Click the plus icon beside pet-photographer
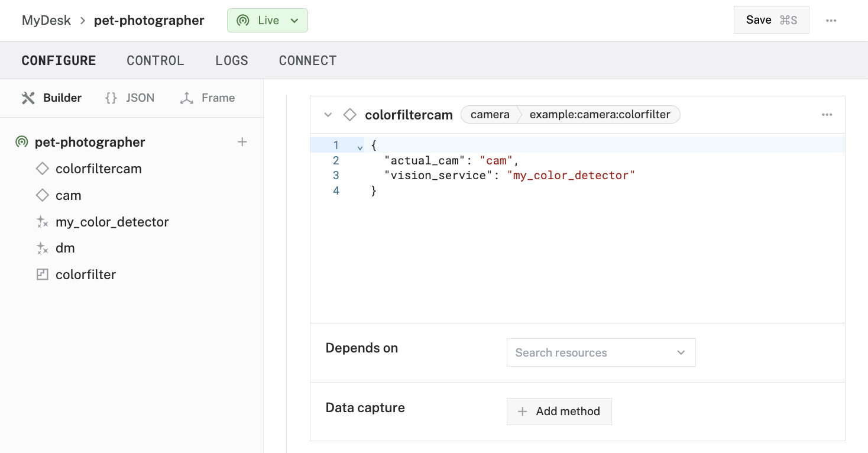The image size is (868, 453). [242, 142]
